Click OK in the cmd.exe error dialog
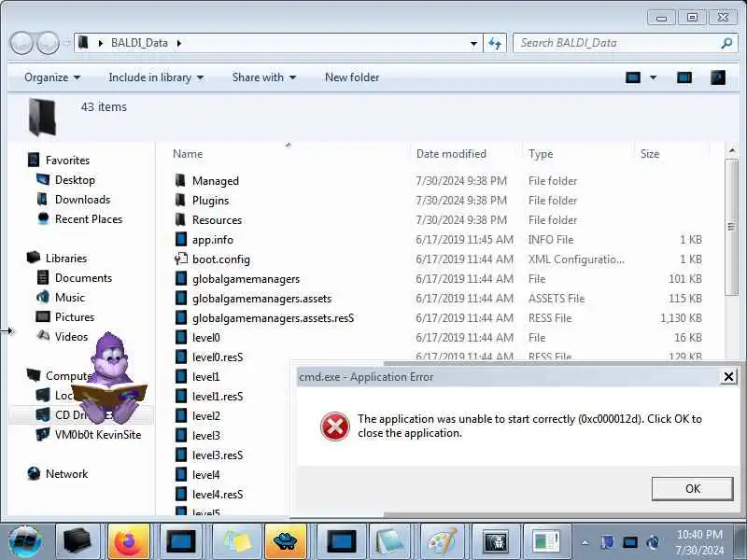Image resolution: width=747 pixels, height=560 pixels. pos(692,488)
